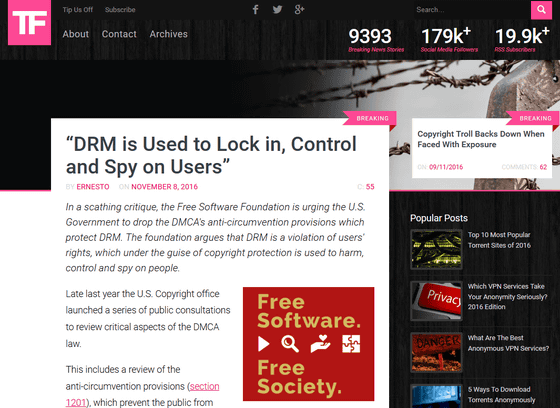Open the Archives menu item
This screenshot has width=560, height=408.
[x=169, y=34]
